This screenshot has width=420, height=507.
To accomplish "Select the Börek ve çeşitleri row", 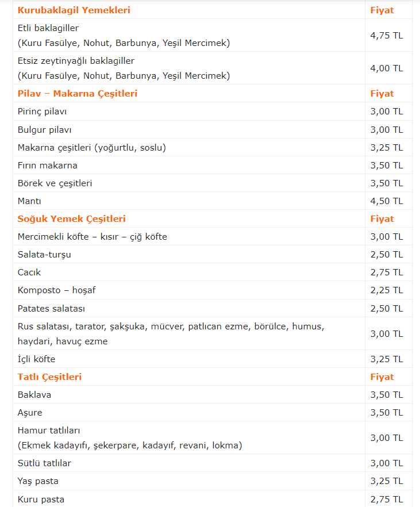I will 55,183.
